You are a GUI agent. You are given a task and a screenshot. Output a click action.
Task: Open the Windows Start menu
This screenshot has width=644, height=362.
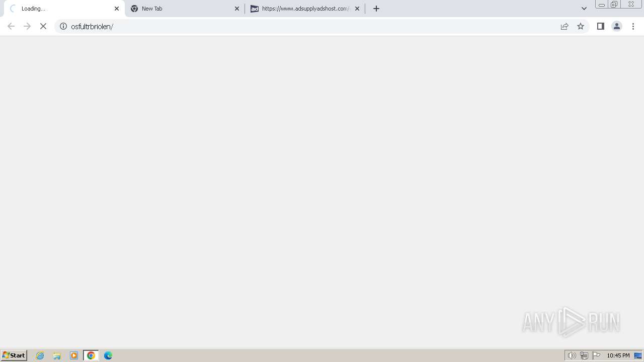point(14,355)
